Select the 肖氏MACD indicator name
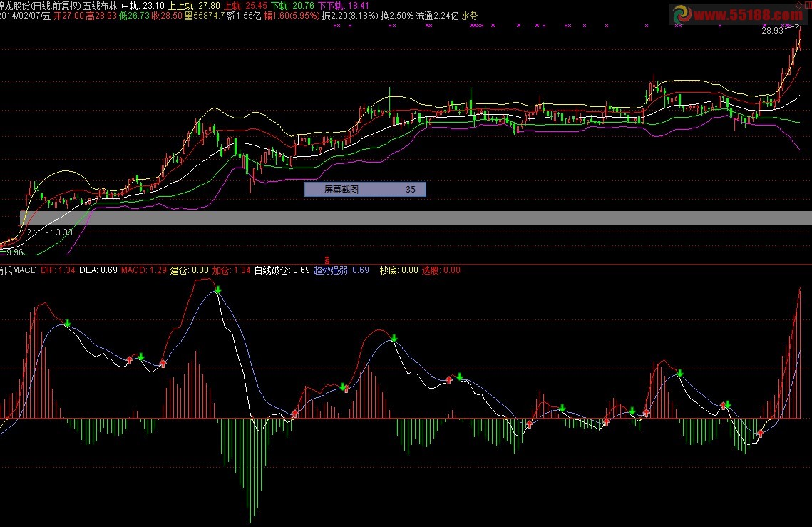Screen dimensions: 812x527 [x=18, y=270]
